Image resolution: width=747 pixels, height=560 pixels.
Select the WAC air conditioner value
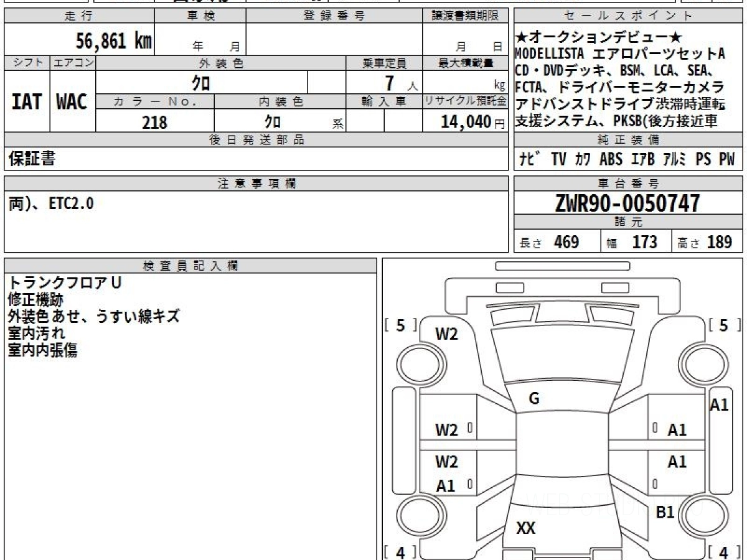[72, 102]
